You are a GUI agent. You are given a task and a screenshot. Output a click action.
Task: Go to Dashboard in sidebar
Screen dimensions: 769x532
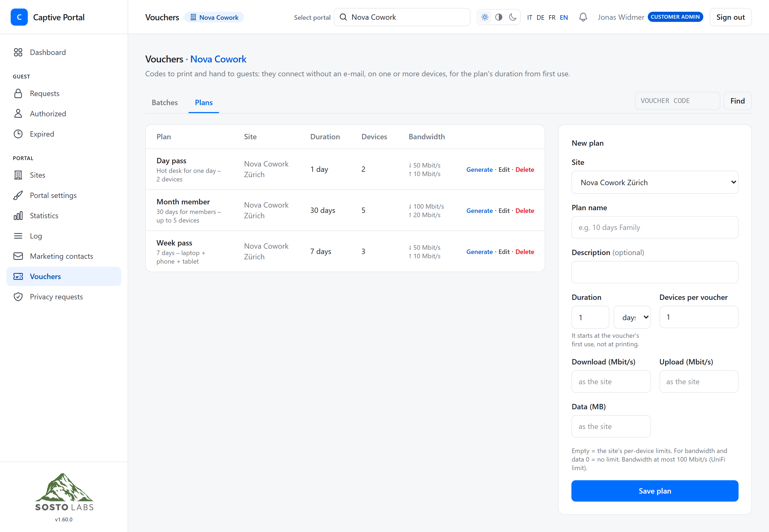(x=64, y=52)
